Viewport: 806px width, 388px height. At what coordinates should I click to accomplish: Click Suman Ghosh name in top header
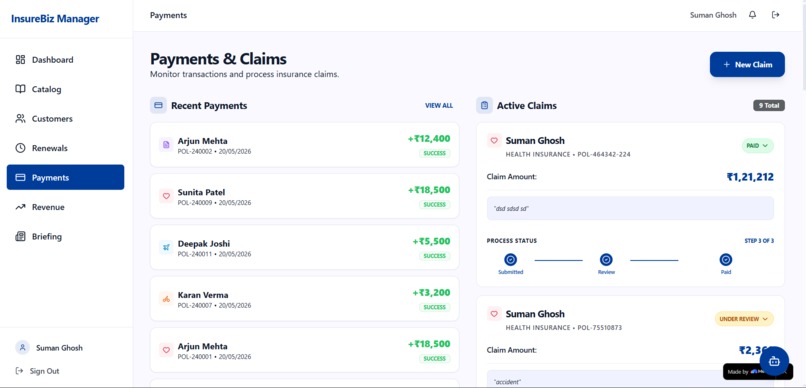tap(713, 15)
